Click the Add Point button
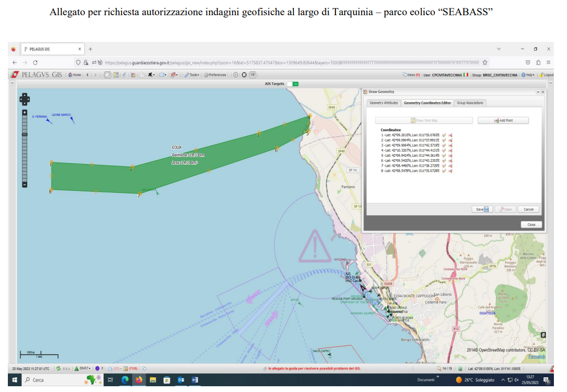Viewport: 567px width, 392px height. pyautogui.click(x=503, y=121)
